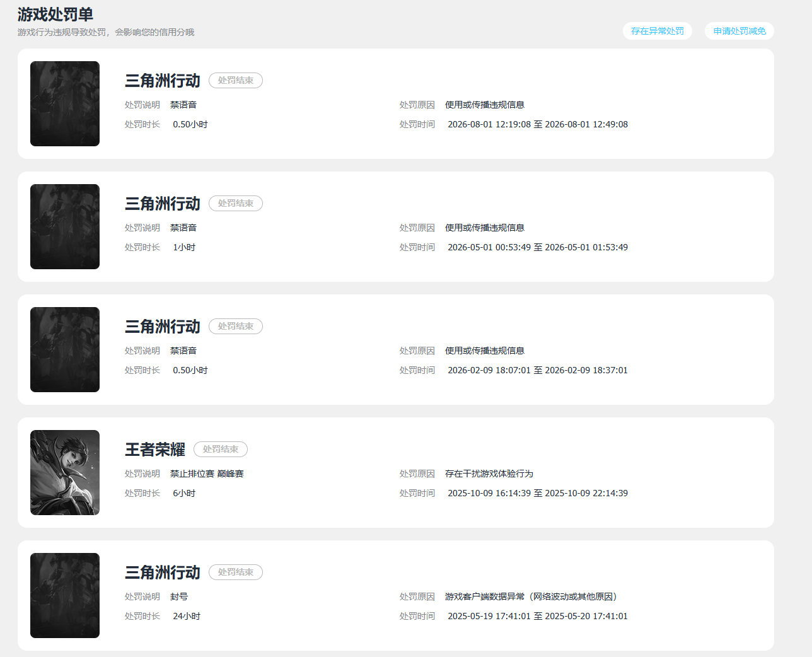This screenshot has height=657, width=812.
Task: Select time range starting 2026-02-09 18:07:01
Action: (x=538, y=371)
